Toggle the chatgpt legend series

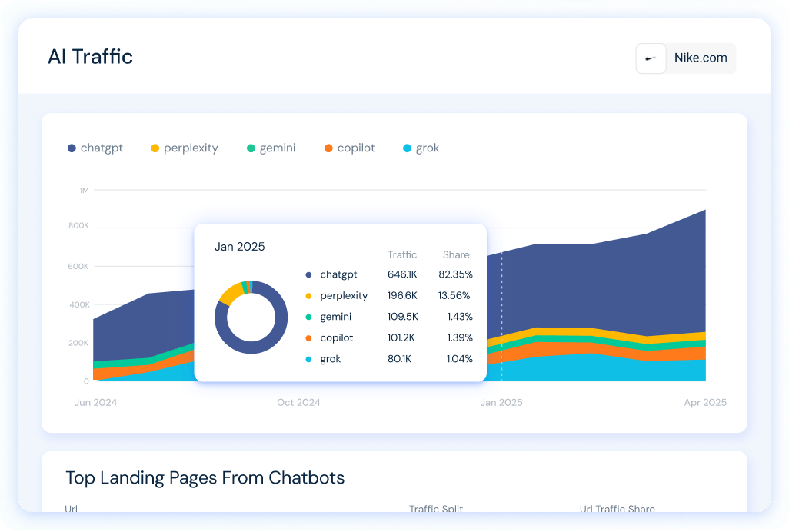95,148
